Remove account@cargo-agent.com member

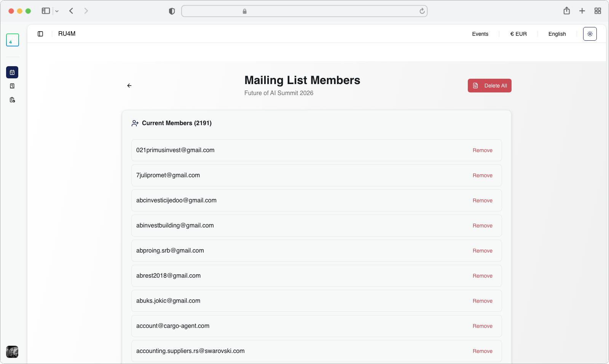(x=482, y=326)
